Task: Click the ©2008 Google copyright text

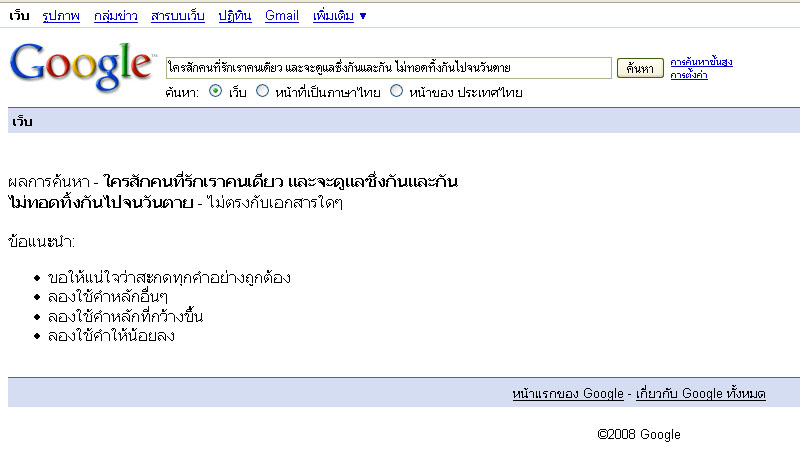Action: click(639, 434)
